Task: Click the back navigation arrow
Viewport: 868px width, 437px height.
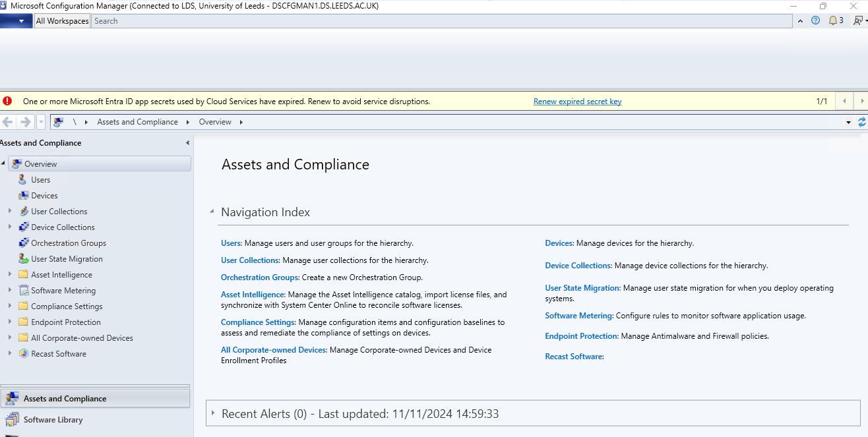Action: pos(9,122)
